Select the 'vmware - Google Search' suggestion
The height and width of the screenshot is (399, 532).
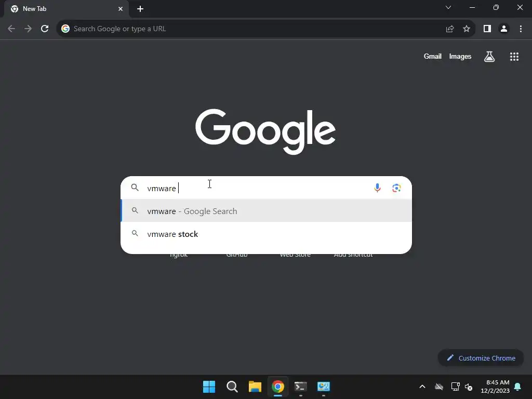(267, 211)
